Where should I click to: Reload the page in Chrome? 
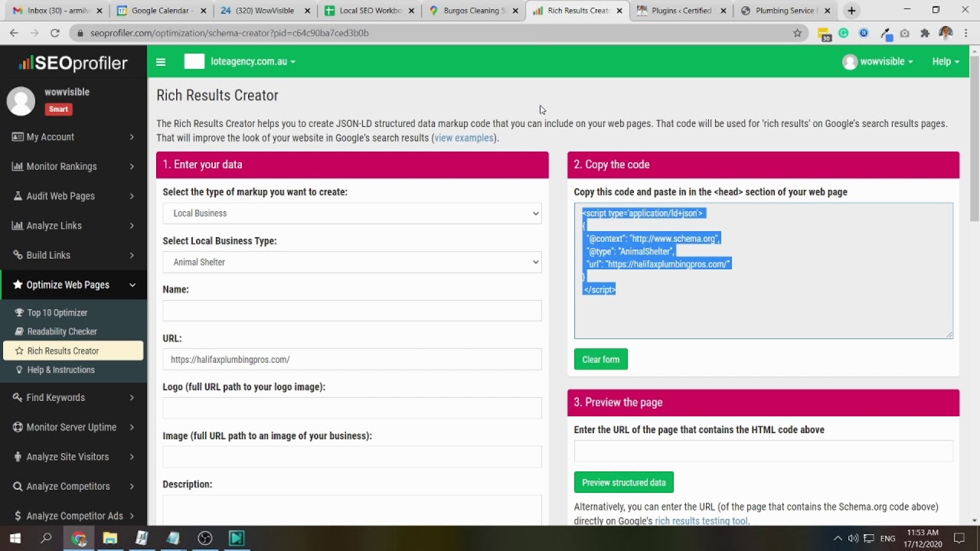pos(54,33)
